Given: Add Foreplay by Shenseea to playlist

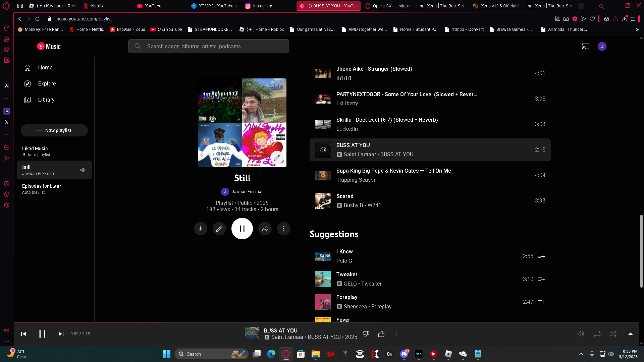Looking at the screenshot, I should point(541,302).
